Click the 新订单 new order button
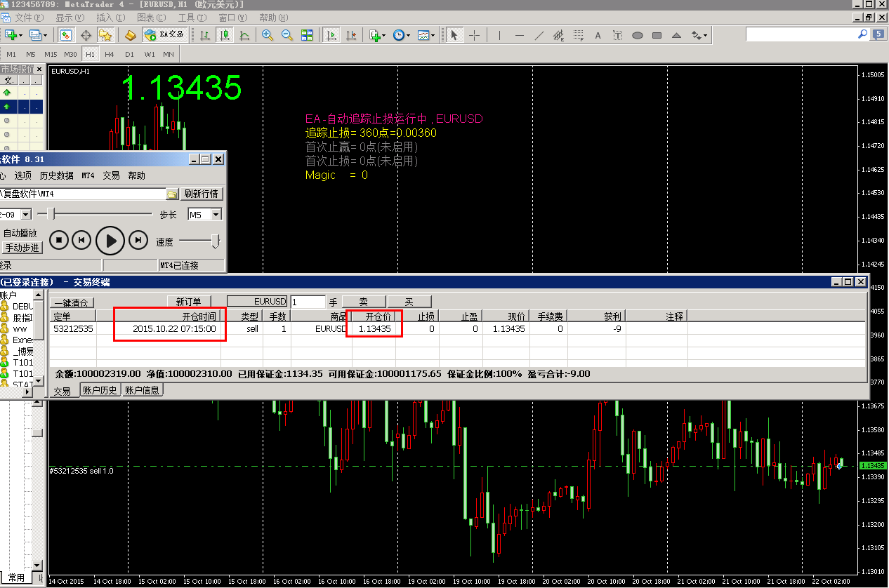This screenshot has width=889, height=588. pyautogui.click(x=188, y=302)
